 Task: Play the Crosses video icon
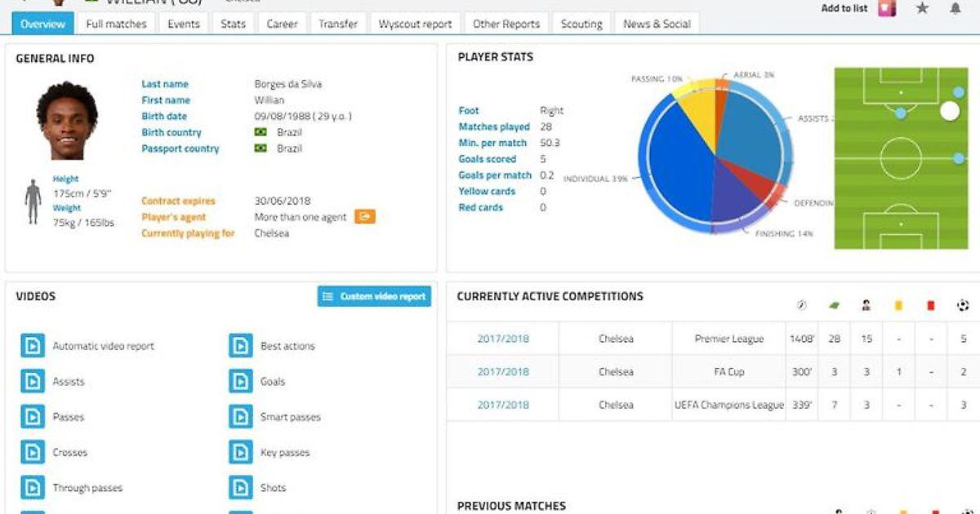pyautogui.click(x=33, y=453)
